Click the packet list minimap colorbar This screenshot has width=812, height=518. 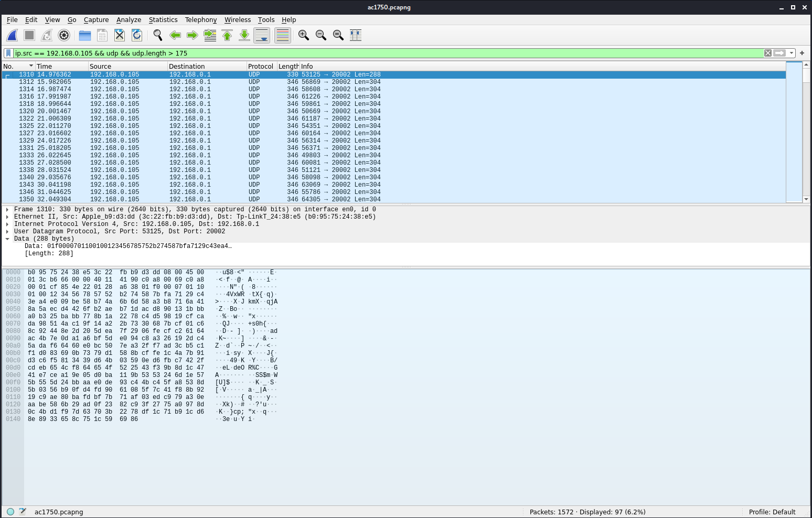click(794, 132)
